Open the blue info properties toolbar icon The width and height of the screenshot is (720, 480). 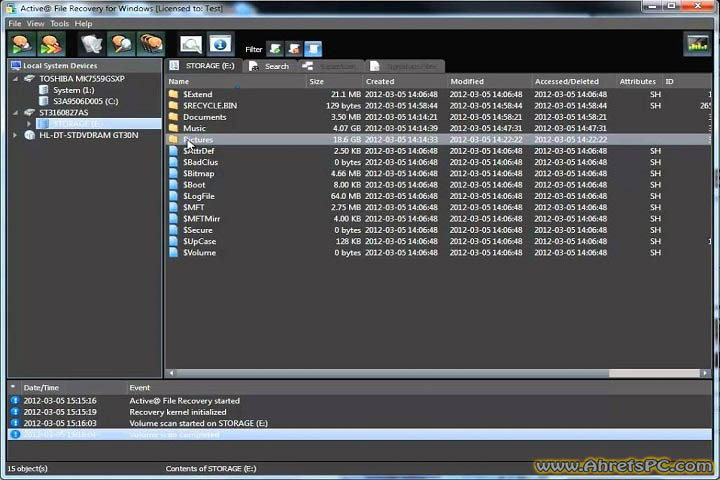[x=220, y=45]
